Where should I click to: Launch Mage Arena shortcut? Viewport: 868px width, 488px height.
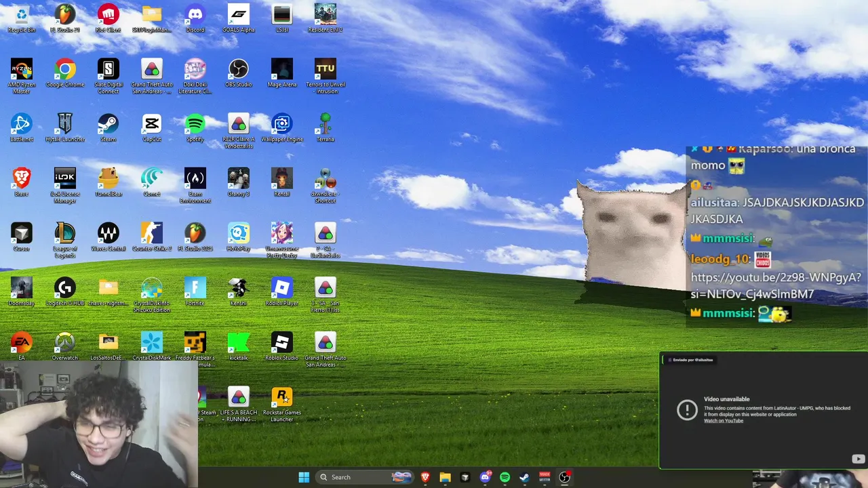point(282,73)
